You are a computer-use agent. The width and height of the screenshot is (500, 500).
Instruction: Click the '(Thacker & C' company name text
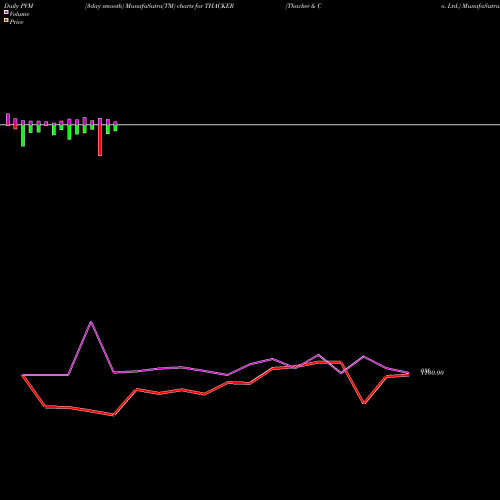tap(303, 6)
